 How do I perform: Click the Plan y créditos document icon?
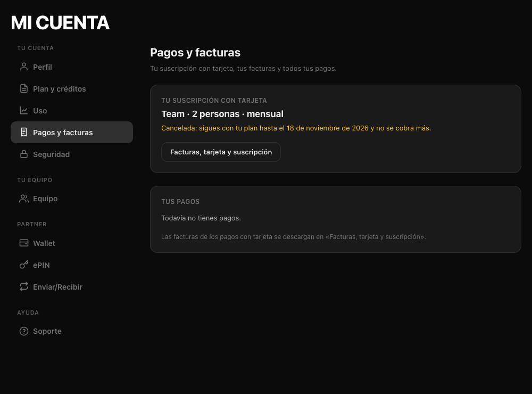(24, 88)
